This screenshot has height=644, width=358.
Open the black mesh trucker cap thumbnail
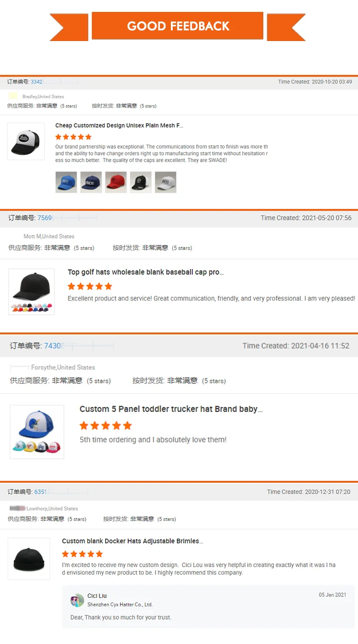[x=26, y=141]
